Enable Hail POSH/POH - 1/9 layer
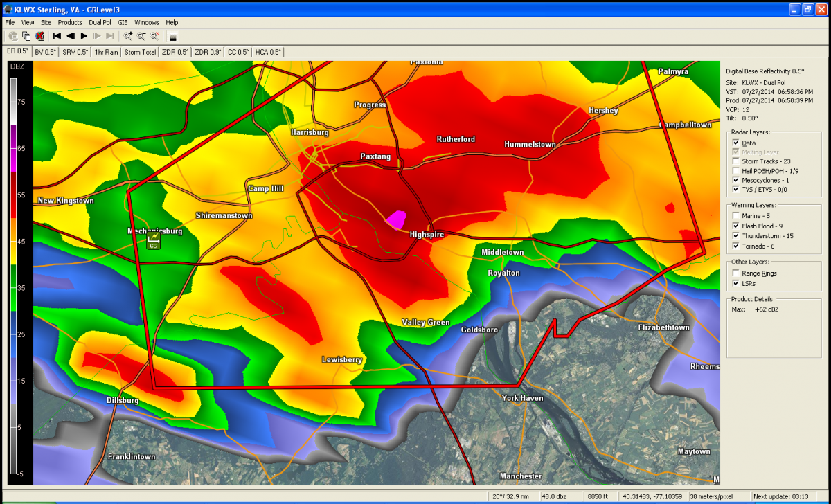Viewport: 831px width, 504px height. [x=736, y=170]
